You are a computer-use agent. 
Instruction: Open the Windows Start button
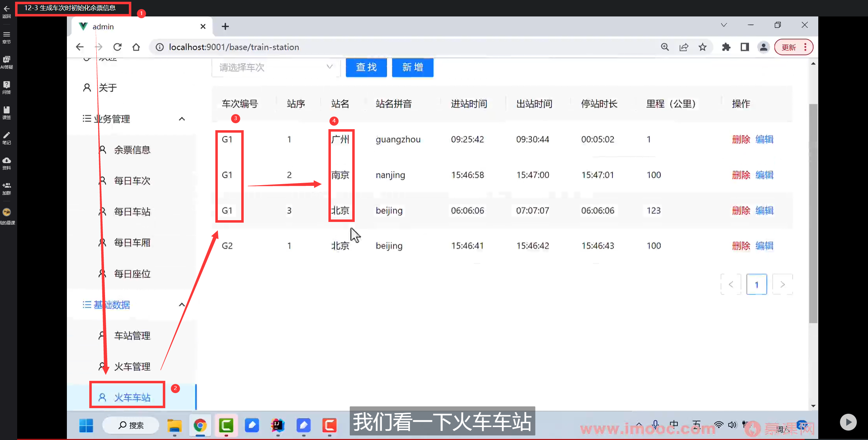[x=86, y=425]
